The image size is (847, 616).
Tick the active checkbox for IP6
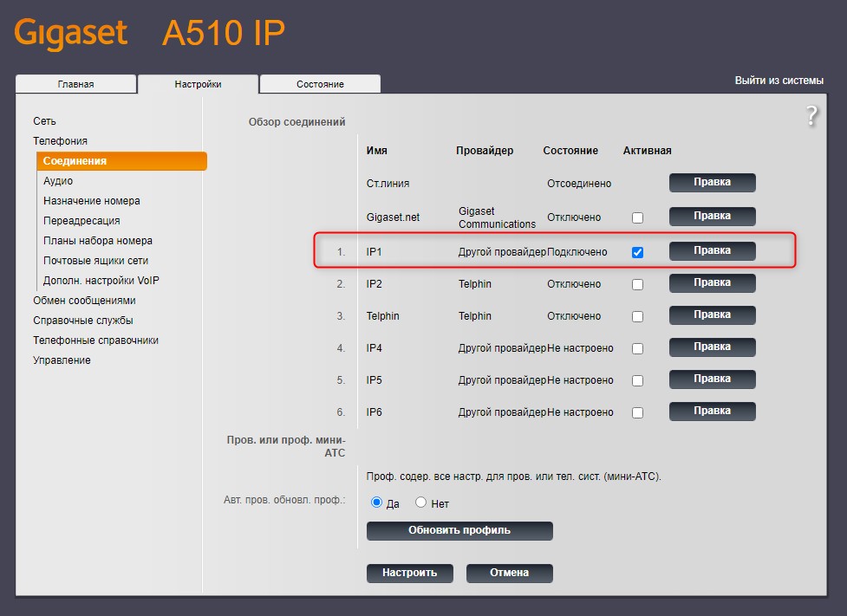[637, 412]
